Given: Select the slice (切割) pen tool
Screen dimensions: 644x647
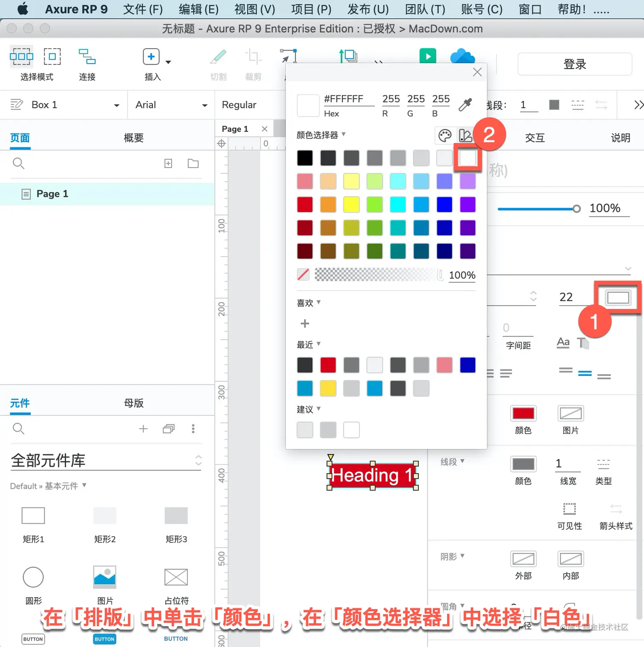Looking at the screenshot, I should point(218,57).
